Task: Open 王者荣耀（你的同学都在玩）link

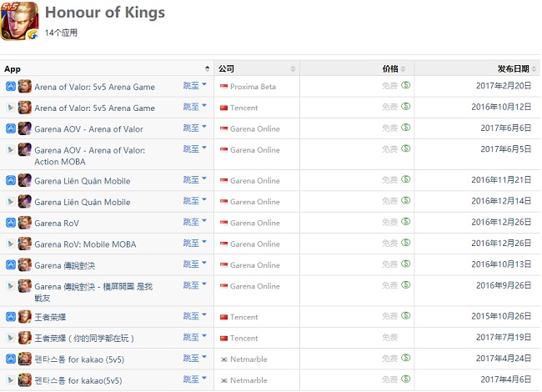Action: coord(84,338)
